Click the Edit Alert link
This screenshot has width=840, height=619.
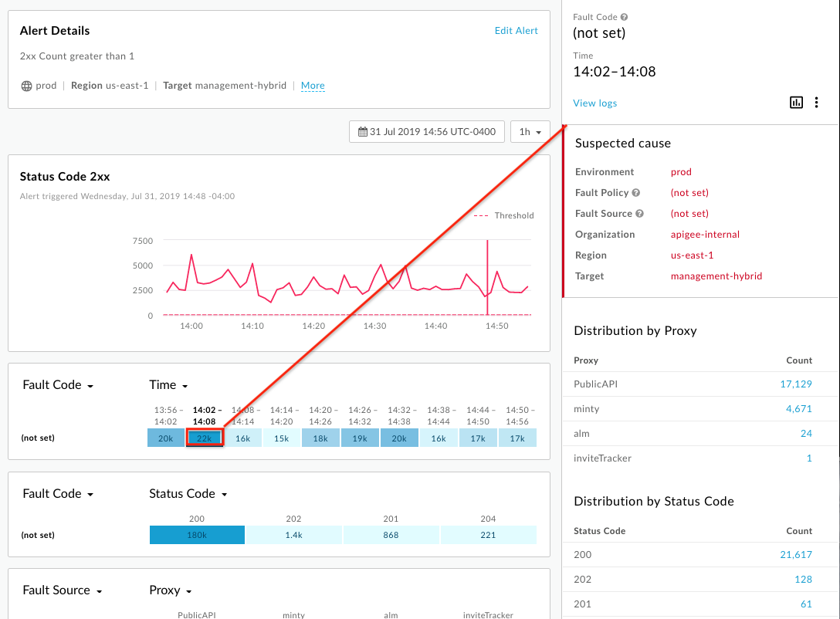pyautogui.click(x=516, y=30)
